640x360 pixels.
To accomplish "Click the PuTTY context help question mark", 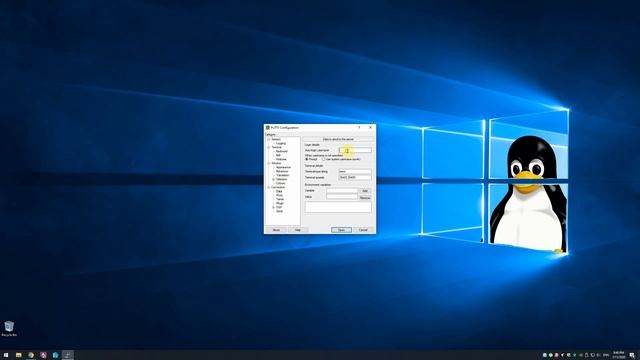I will [x=359, y=127].
